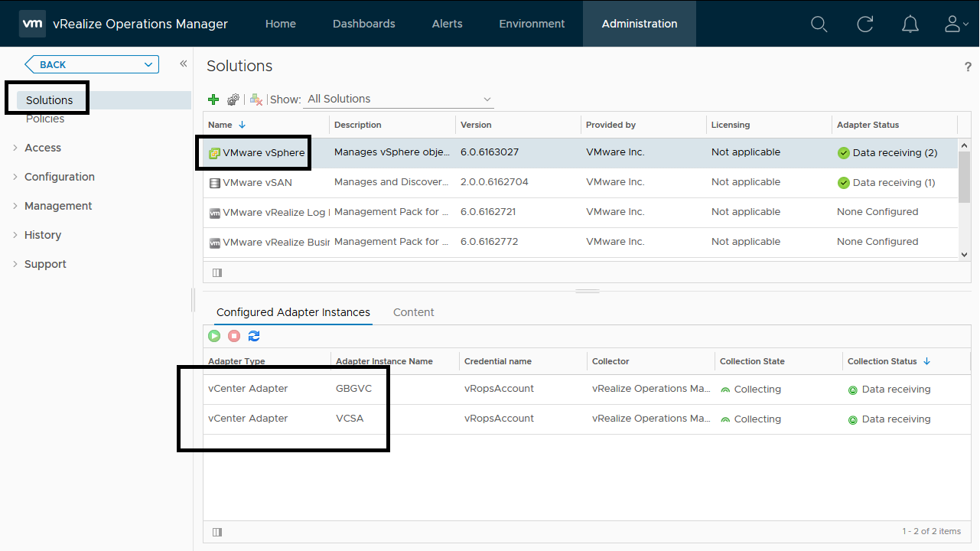Open the configure solution gears icon
Image resolution: width=980 pixels, height=551 pixels.
pyautogui.click(x=233, y=99)
